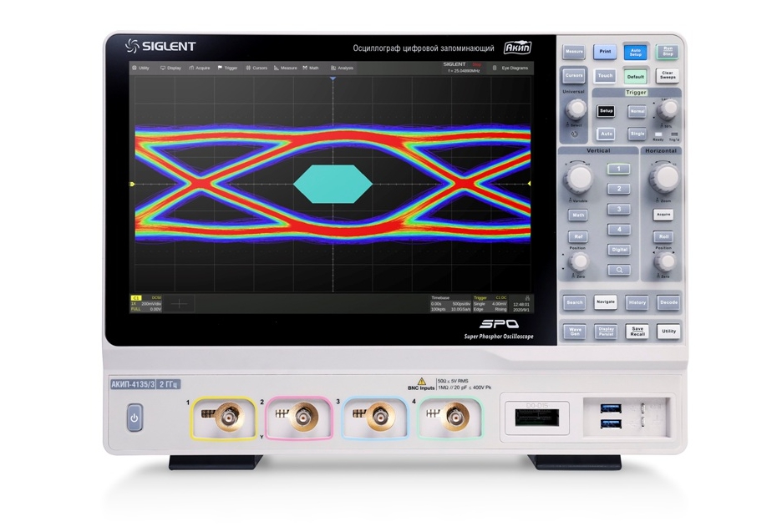Expand the Timebase info box
The height and width of the screenshot is (532, 782).
(449, 303)
